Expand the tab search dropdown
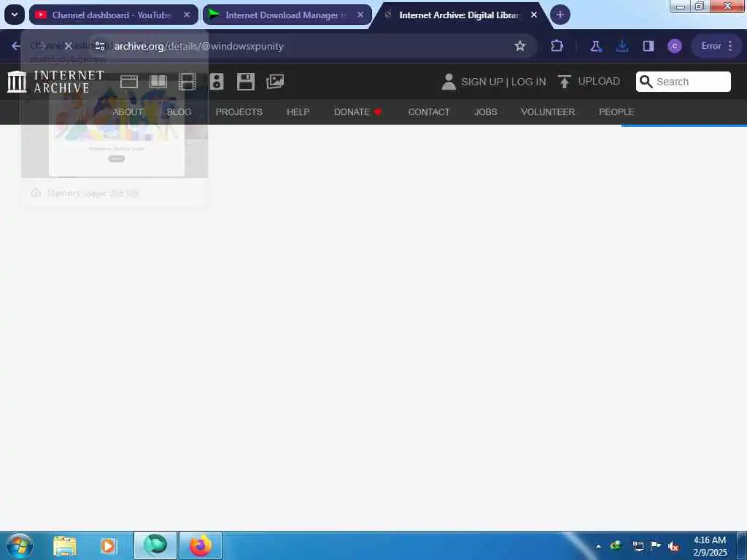747x560 pixels. 15,15
